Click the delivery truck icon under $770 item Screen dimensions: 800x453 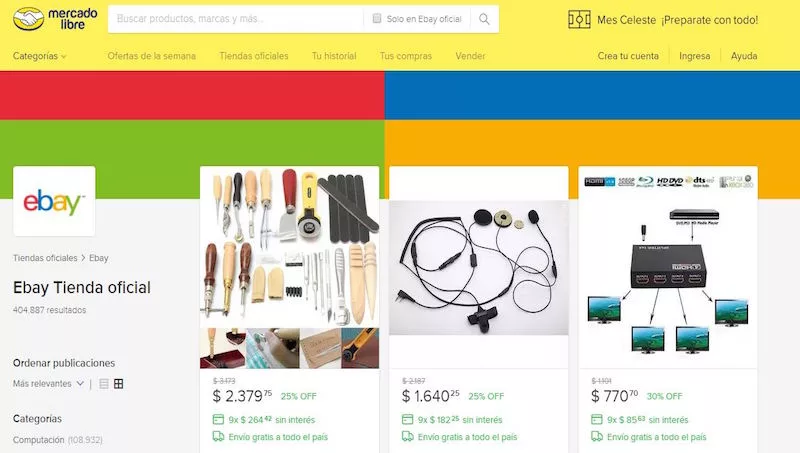point(597,437)
